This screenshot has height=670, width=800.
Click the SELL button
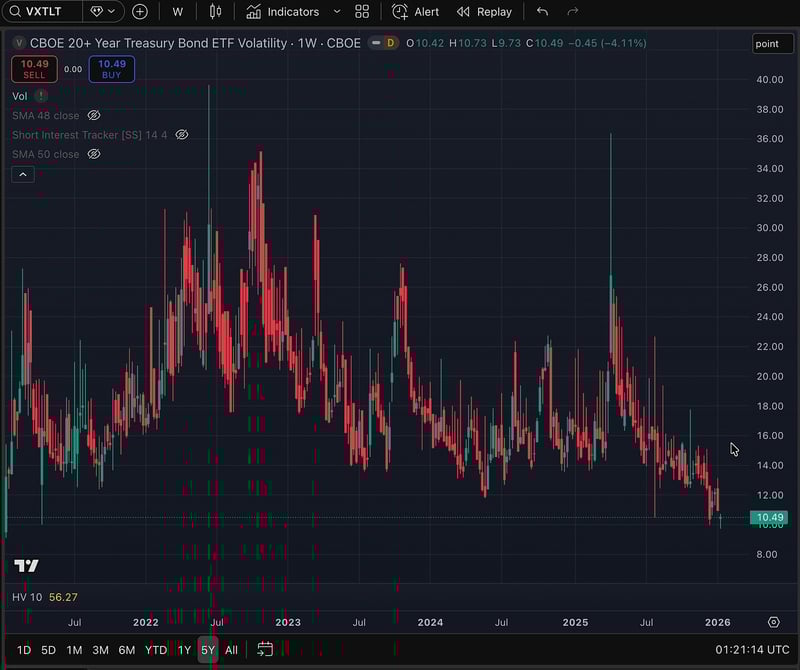(34, 69)
